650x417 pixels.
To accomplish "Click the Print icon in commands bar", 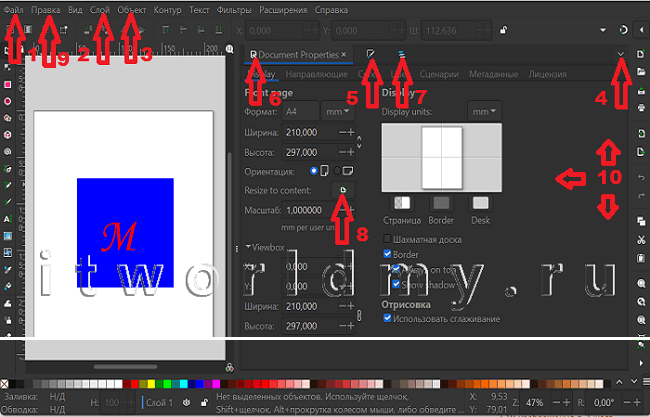I will click(x=641, y=108).
